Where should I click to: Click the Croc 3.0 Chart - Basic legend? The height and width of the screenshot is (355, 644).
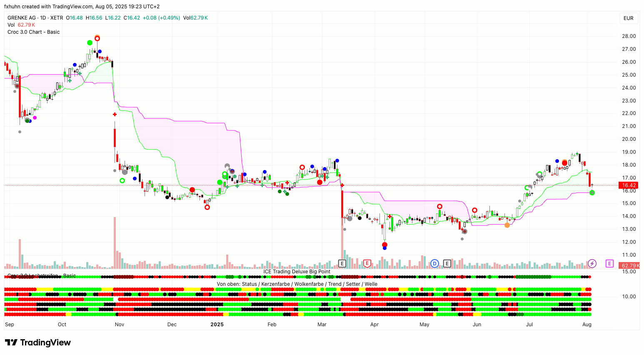(33, 32)
